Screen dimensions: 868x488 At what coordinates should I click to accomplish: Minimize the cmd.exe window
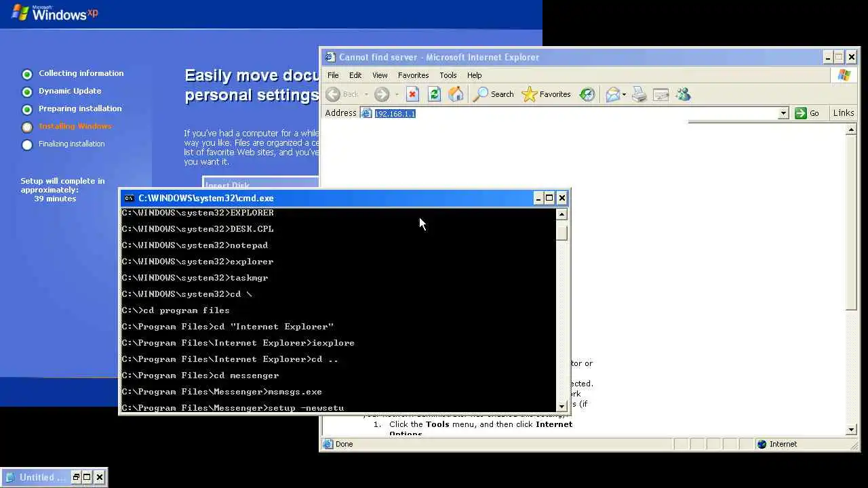tap(538, 198)
